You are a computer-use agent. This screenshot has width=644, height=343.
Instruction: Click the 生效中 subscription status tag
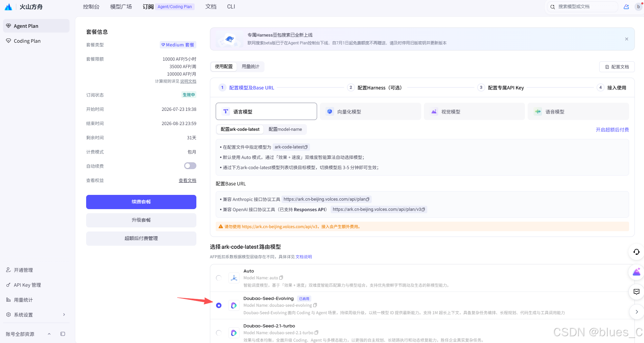pyautogui.click(x=189, y=95)
